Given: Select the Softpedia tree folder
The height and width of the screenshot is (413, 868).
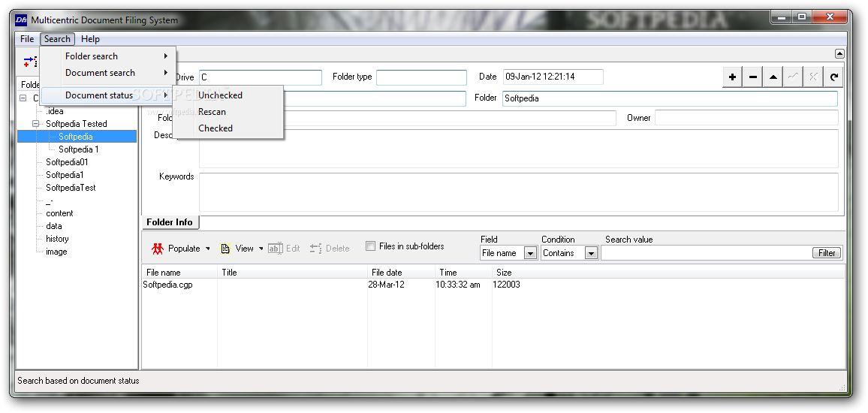Looking at the screenshot, I should tap(76, 136).
